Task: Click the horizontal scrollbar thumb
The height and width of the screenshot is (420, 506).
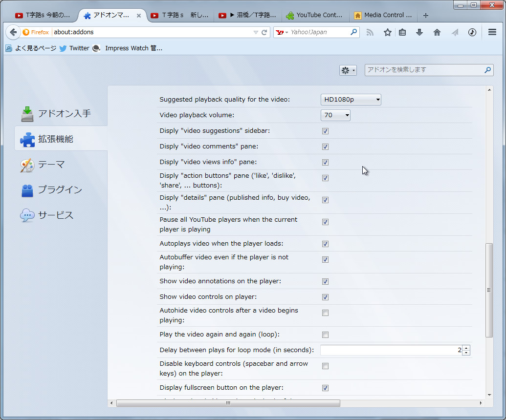Action: tap(228, 403)
